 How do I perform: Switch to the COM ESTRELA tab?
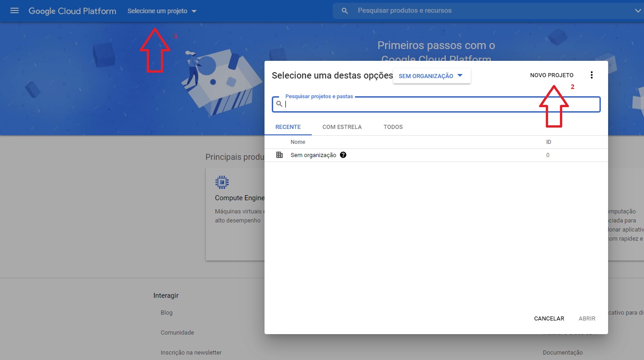(x=342, y=127)
